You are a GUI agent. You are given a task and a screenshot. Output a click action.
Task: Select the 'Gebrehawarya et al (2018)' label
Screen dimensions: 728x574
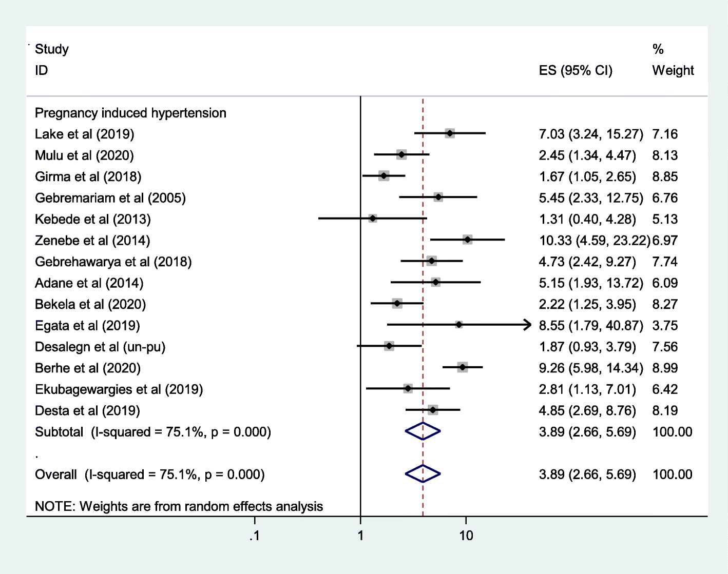[113, 262]
